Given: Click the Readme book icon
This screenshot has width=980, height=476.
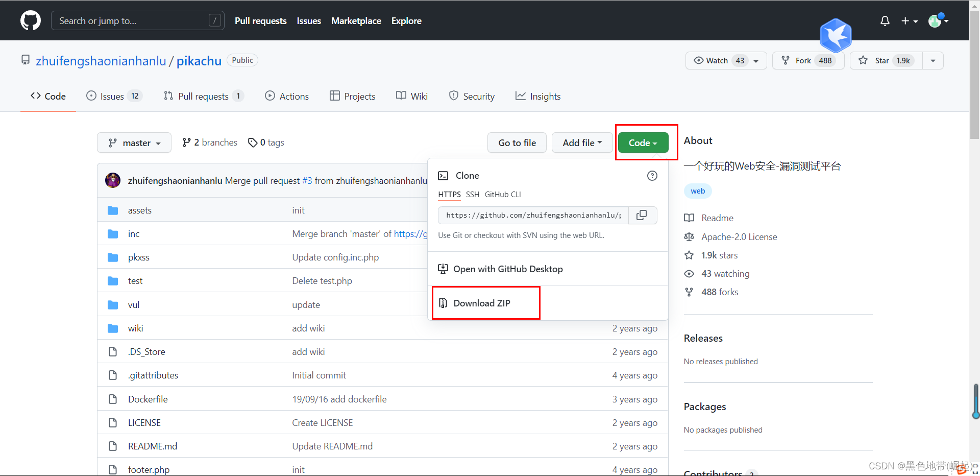Looking at the screenshot, I should coord(689,218).
